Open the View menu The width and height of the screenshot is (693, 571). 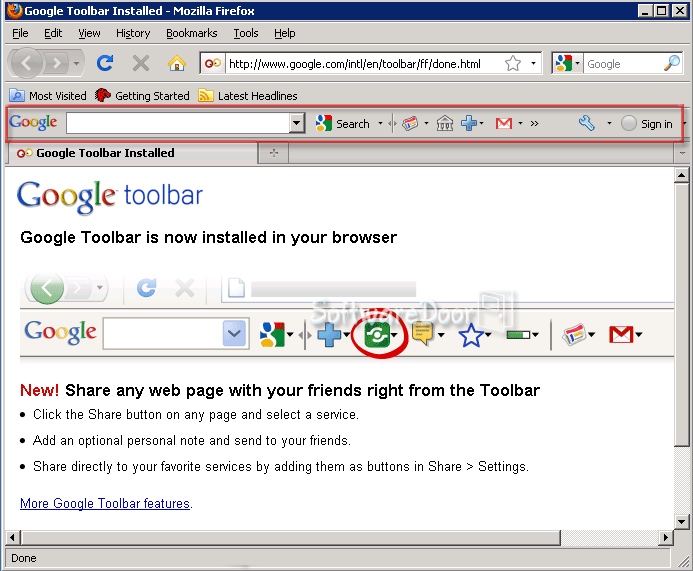tap(89, 33)
